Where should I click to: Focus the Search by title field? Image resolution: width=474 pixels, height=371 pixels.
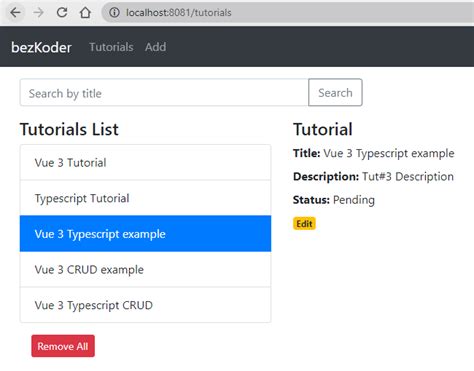pos(164,93)
